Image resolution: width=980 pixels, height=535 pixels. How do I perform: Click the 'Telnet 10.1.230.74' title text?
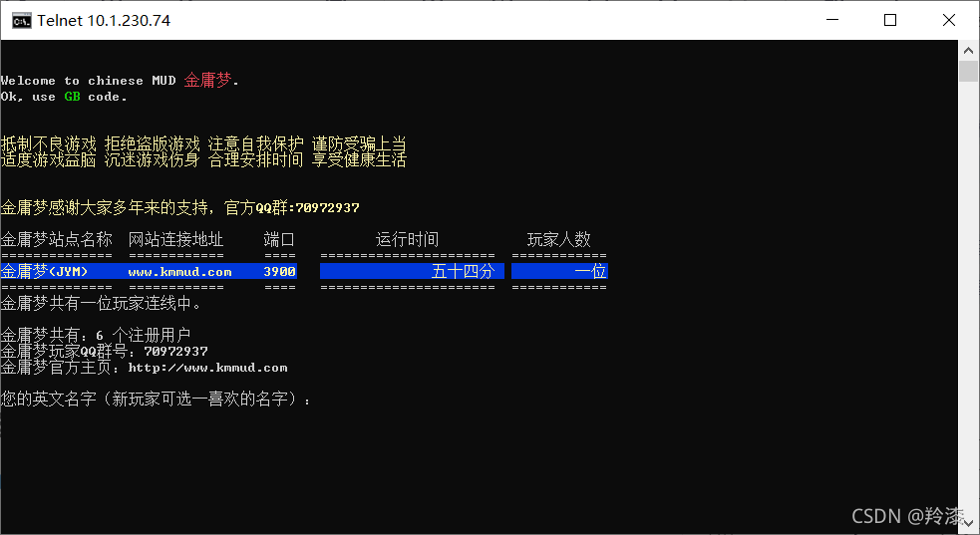point(104,21)
